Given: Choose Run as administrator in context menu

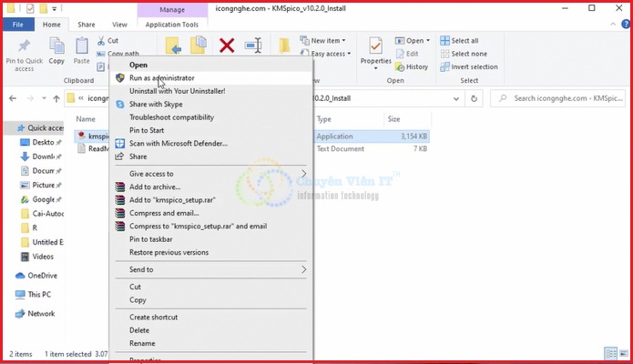Looking at the screenshot, I should (x=210, y=78).
